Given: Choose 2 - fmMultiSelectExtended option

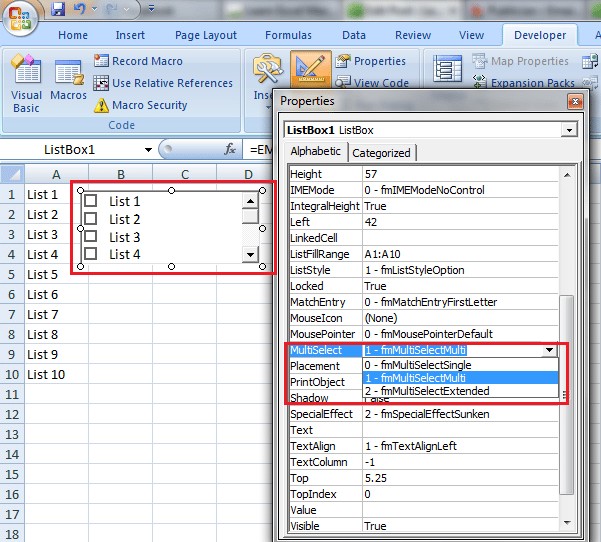Looking at the screenshot, I should click(460, 391).
